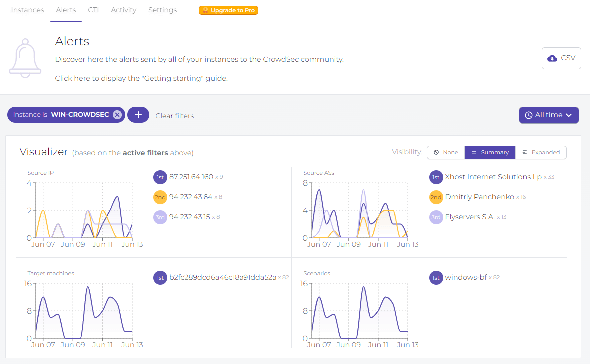
Task: Click the 1st badge beside 87.251.64.160
Action: tap(160, 177)
